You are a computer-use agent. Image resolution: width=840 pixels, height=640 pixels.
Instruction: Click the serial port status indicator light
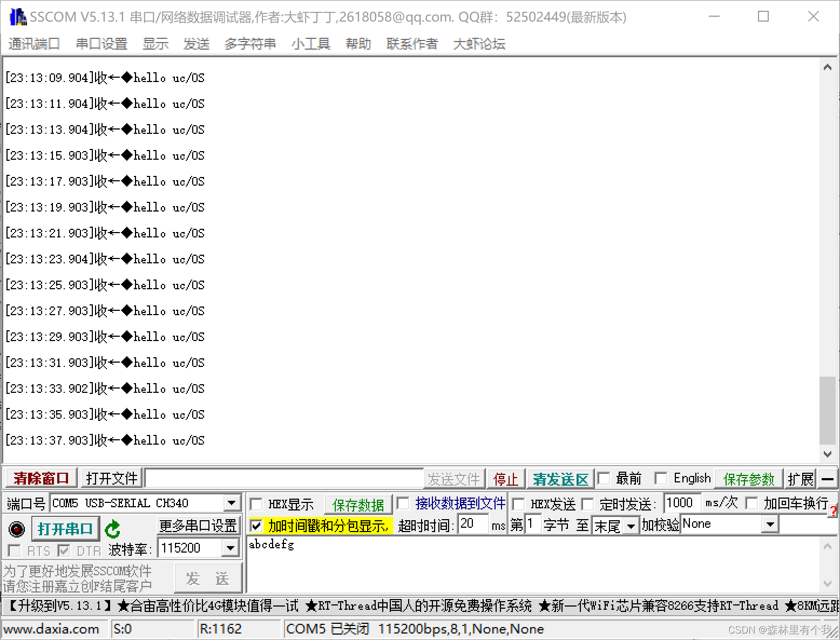pos(16,529)
